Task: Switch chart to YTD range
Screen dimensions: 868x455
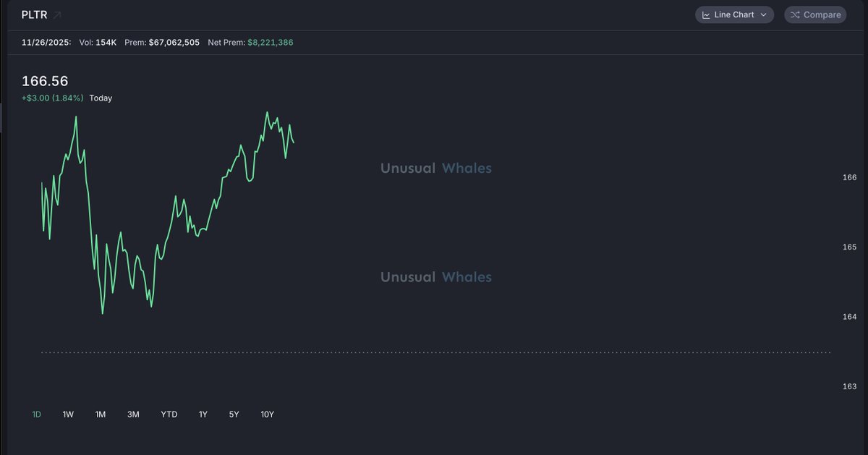Action: pyautogui.click(x=169, y=414)
